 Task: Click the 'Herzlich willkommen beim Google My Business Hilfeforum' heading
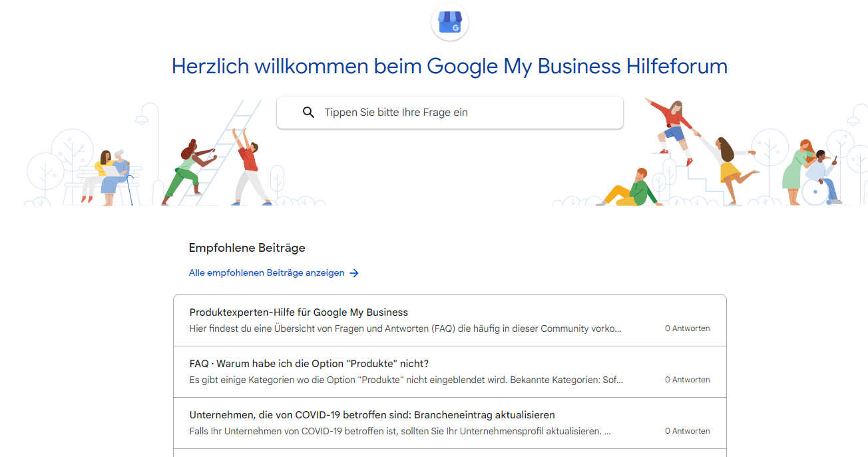click(449, 66)
